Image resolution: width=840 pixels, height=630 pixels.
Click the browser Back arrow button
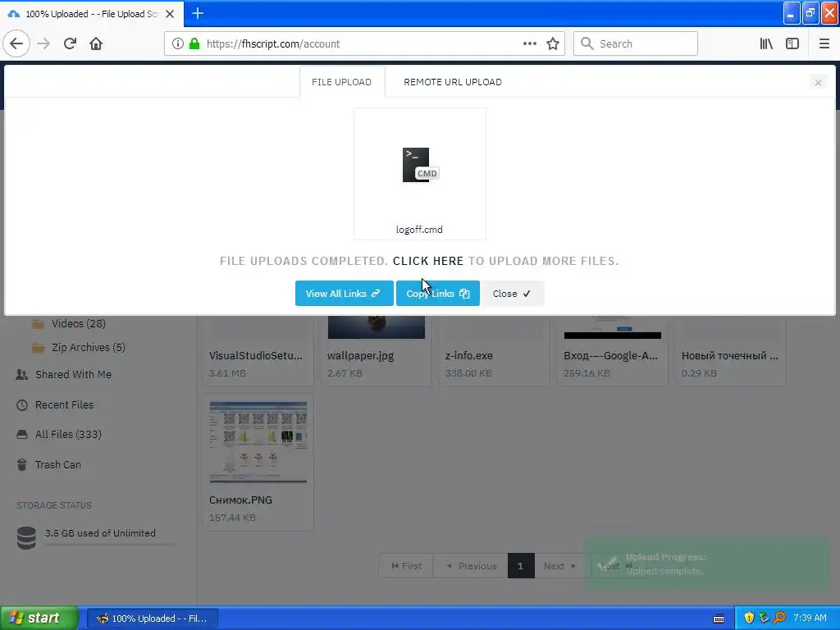[16, 44]
